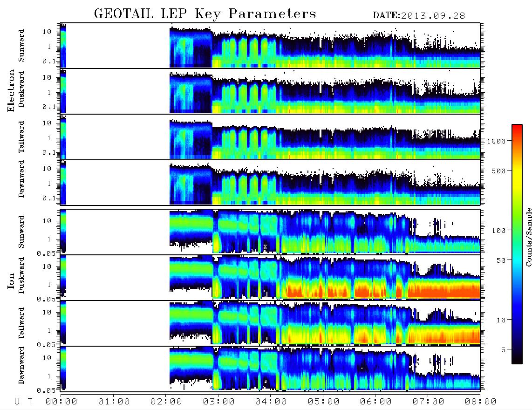
Task: Click the "07:00" time tick label
Action: click(429, 402)
